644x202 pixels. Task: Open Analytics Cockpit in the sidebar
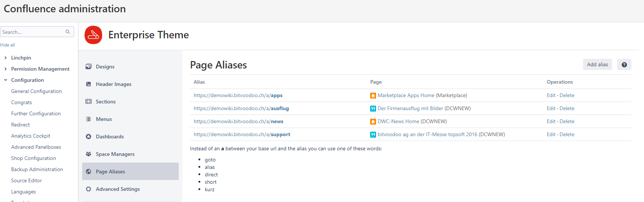click(x=30, y=136)
